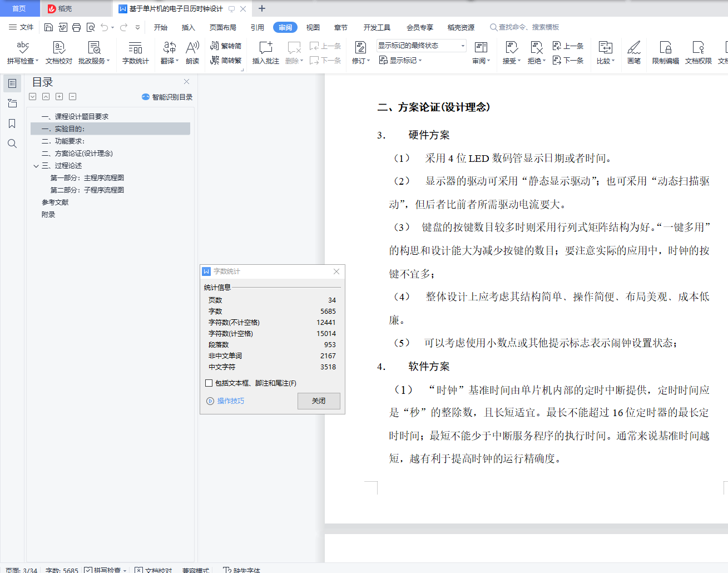Viewport: 728px width, 573px height.
Task: Select 二、功能要求: in the outline
Action: 63,141
